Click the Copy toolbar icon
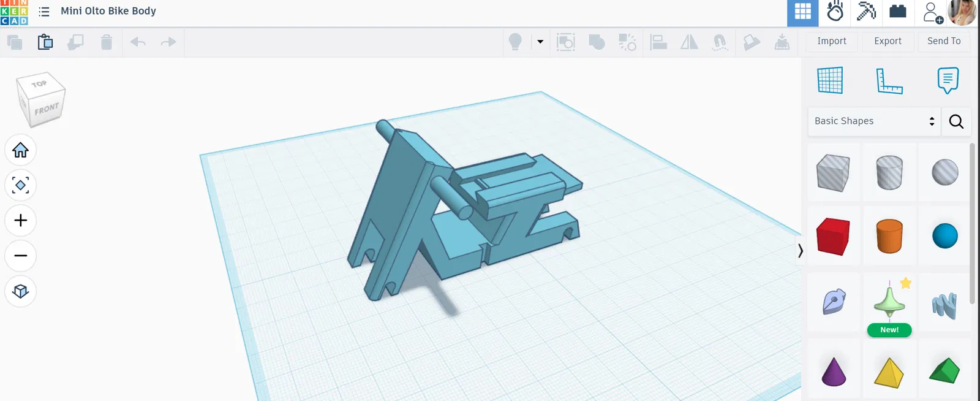 15,42
